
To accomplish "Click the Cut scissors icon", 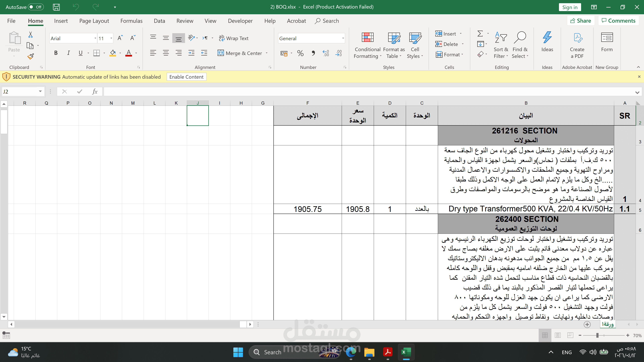I will click(31, 35).
